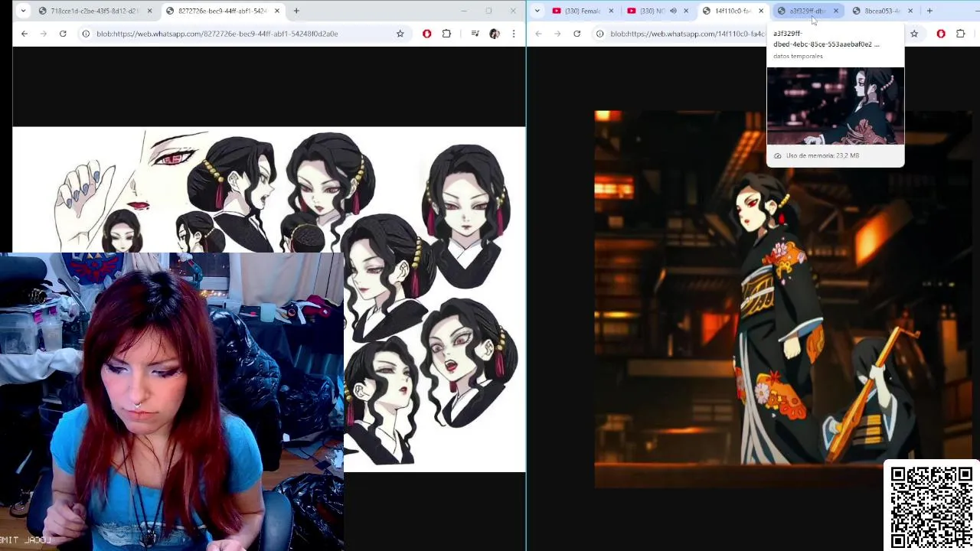The height and width of the screenshot is (551, 980).
Task: Close the a3f329ff tab in right window
Action: [x=836, y=11]
